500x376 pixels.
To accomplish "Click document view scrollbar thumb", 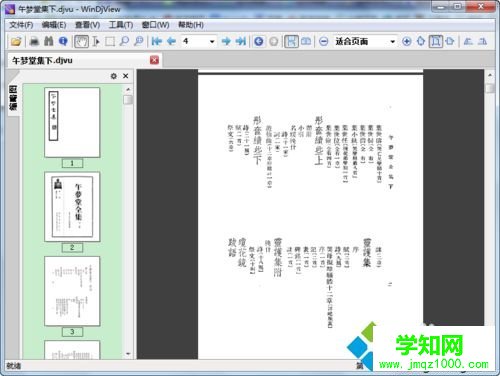I will [x=490, y=89].
